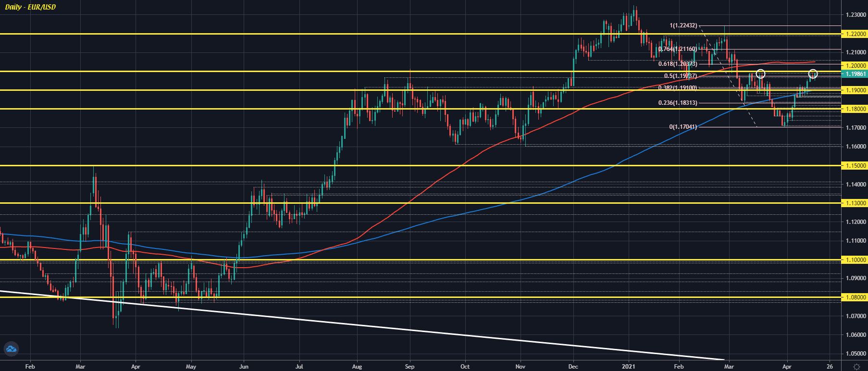Viewport: 868px width, 371px height.
Task: Click the 1.21000 price scale value
Action: (x=856, y=52)
